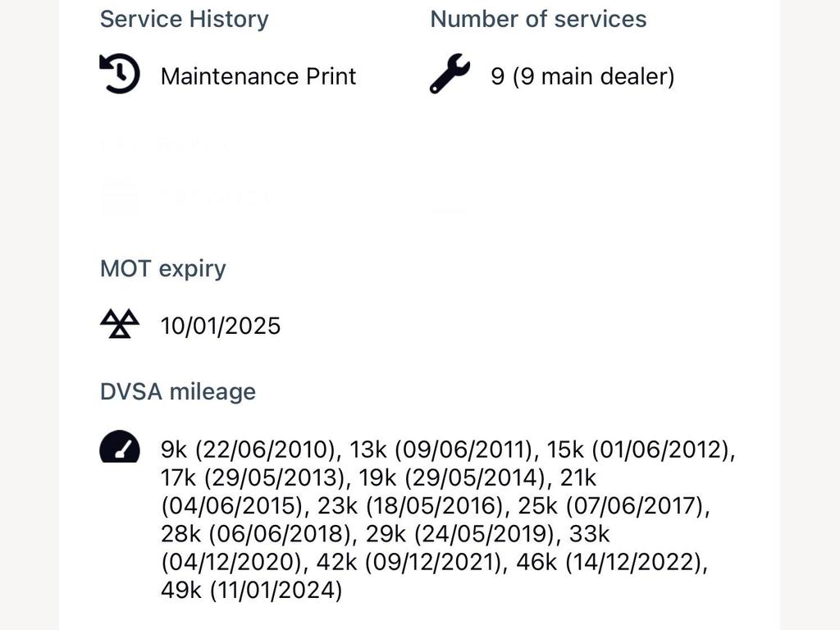Click the service history clock icon
The height and width of the screenshot is (630, 840).
tap(120, 74)
